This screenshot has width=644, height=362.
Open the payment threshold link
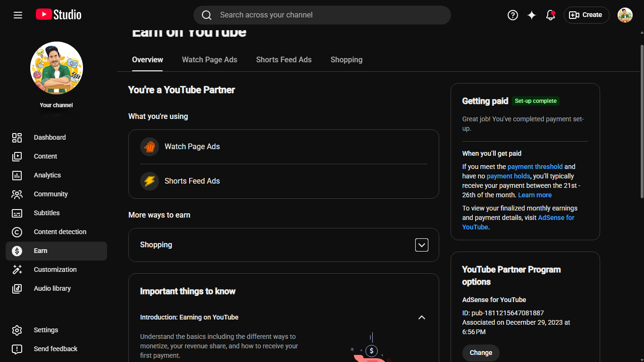pos(535,167)
